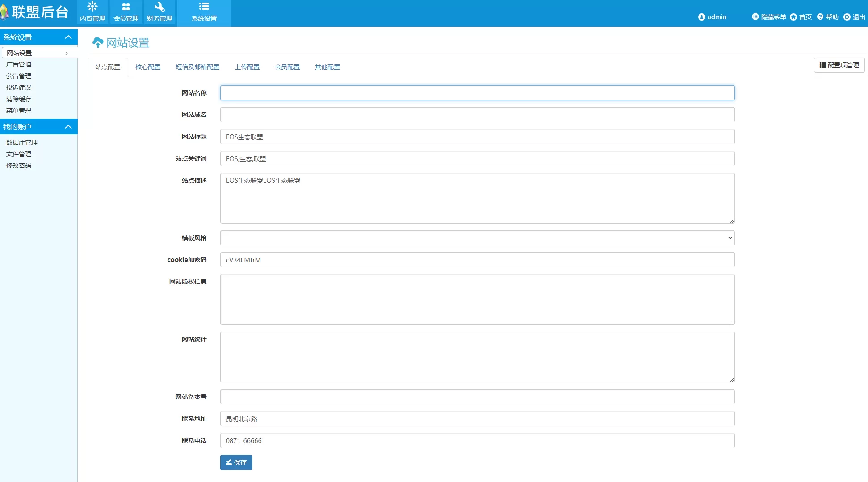Switch to the 核心配置 tab
Image resolution: width=868 pixels, height=482 pixels.
tap(148, 67)
